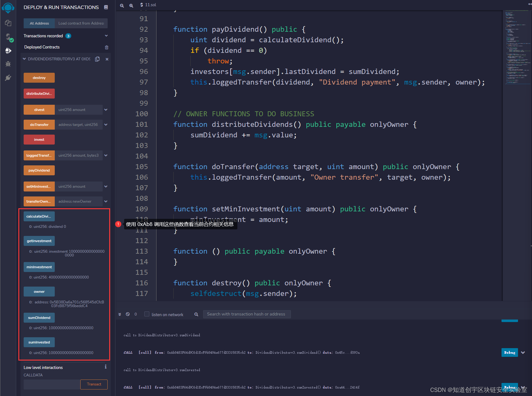Call the destroy function
Screen dimensions: 532x396
(x=39, y=78)
